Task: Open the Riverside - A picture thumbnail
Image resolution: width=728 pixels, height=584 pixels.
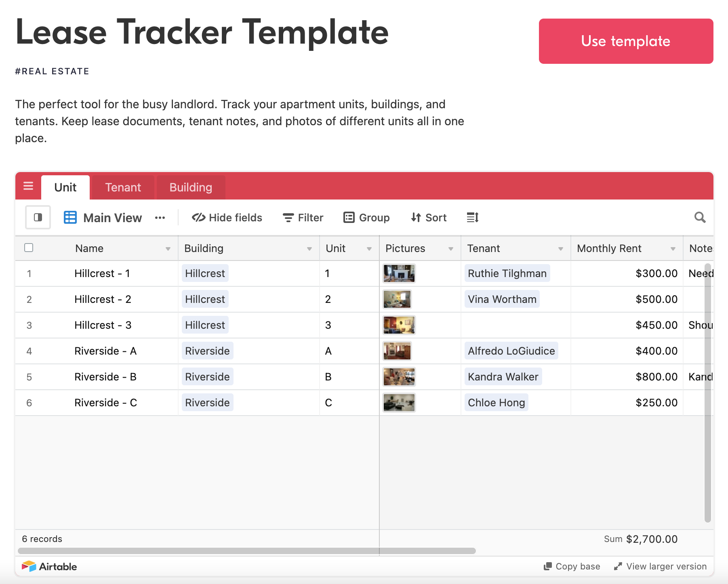Action: 397,351
